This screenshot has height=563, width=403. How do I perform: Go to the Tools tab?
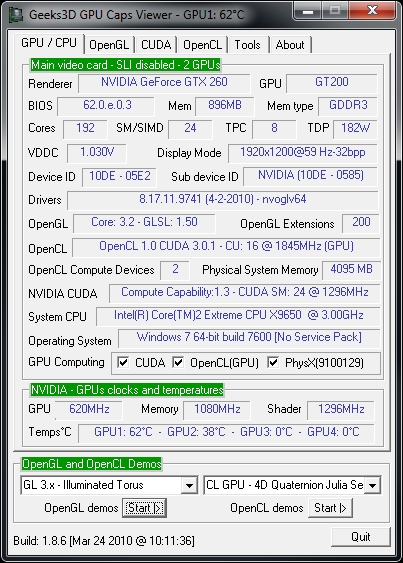[247, 45]
